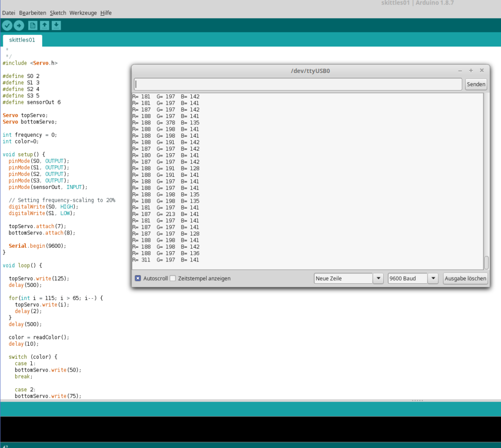Click the New sketch file icon

tap(33, 25)
